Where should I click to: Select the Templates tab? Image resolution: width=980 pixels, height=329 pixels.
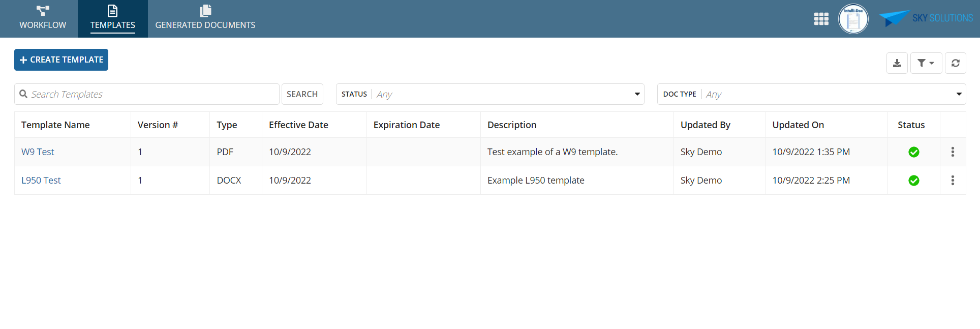click(112, 19)
